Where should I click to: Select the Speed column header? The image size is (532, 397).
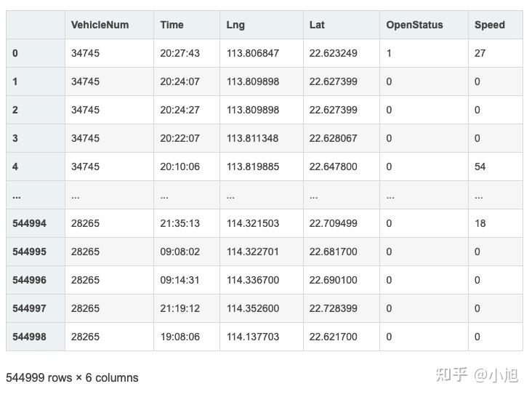pyautogui.click(x=489, y=25)
